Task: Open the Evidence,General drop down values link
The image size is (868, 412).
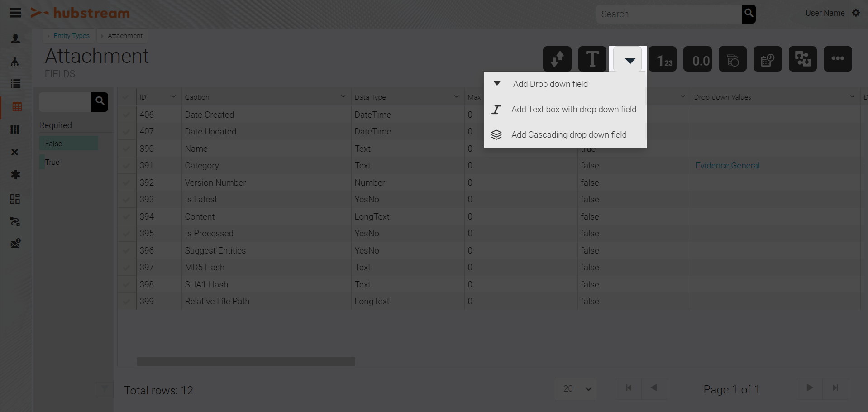Action: 727,165
